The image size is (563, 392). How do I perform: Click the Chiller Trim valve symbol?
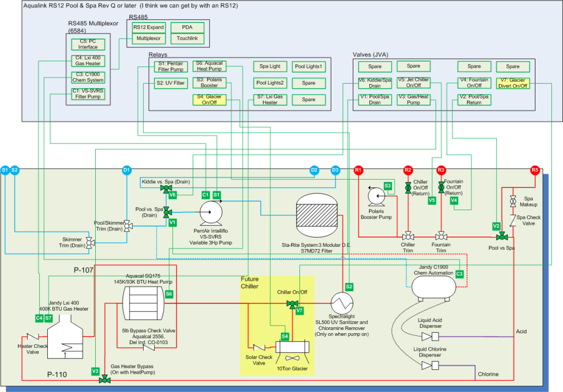[408, 236]
